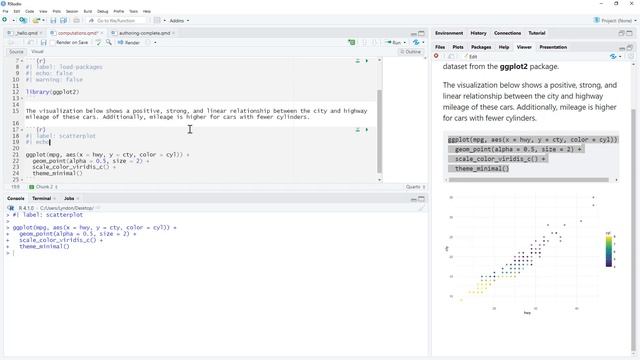Open the Jobs tab

pos(69,198)
